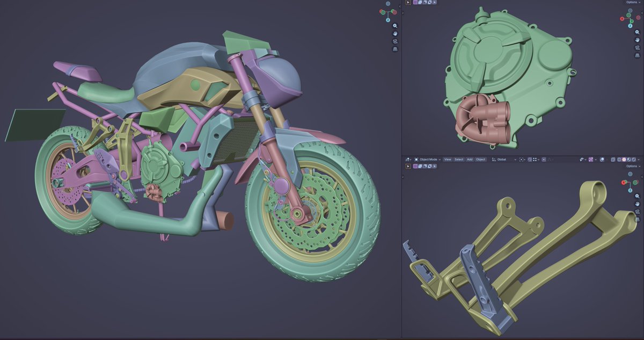Select the hand Pan icon below the zoom tool
Viewport: 644px width, 340px height.
click(x=395, y=33)
